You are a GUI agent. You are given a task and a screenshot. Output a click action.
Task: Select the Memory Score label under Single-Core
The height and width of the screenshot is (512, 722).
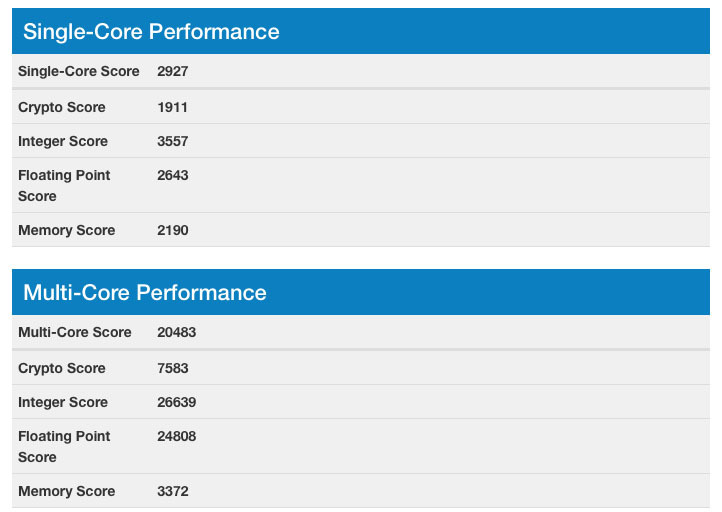67,230
